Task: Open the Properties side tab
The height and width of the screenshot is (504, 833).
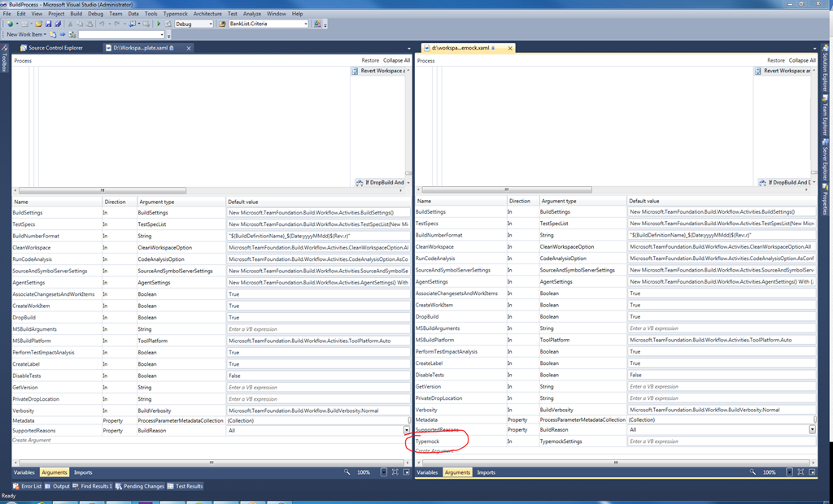Action: pyautogui.click(x=825, y=200)
